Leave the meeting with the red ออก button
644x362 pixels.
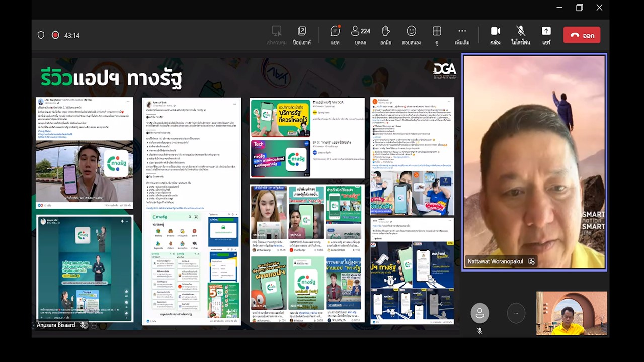[x=582, y=35]
